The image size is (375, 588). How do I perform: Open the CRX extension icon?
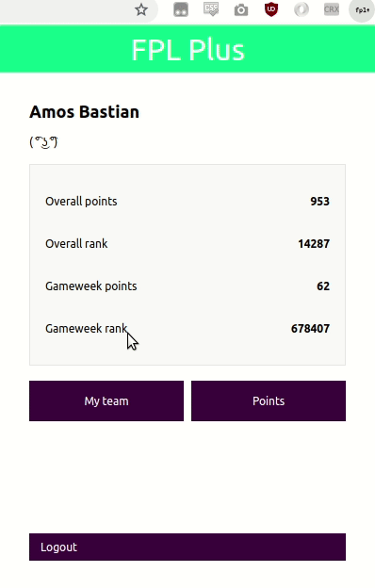click(x=332, y=9)
